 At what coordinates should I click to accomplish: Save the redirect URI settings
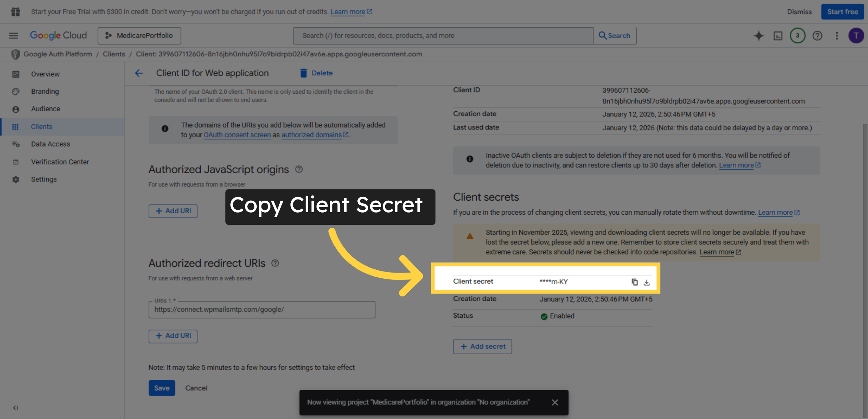[162, 388]
